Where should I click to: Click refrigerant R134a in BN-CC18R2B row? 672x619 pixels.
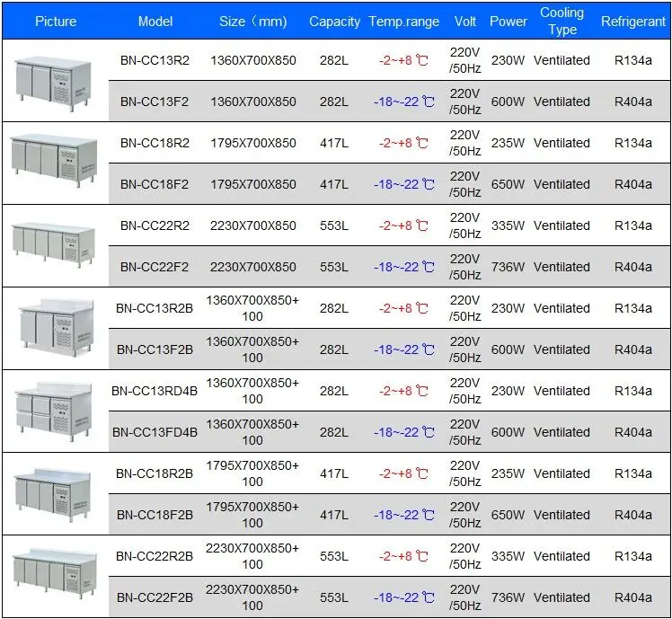pyautogui.click(x=633, y=473)
